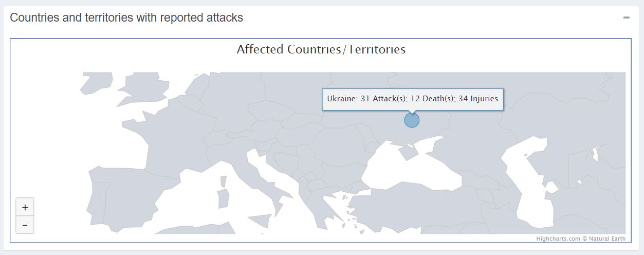Pick the island of Corsica
Screen dimensions: 644x255
click(224, 181)
